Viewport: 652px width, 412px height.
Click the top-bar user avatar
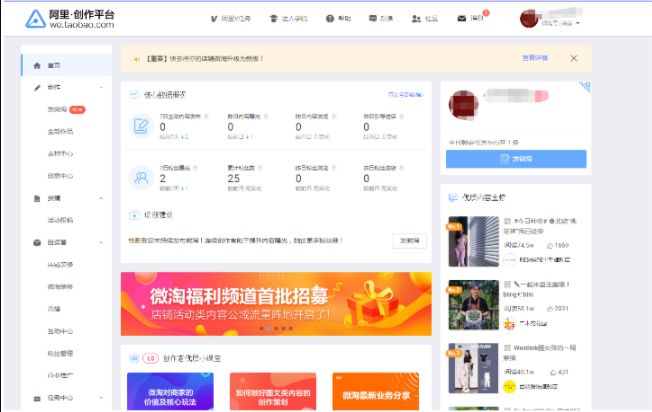pos(529,19)
